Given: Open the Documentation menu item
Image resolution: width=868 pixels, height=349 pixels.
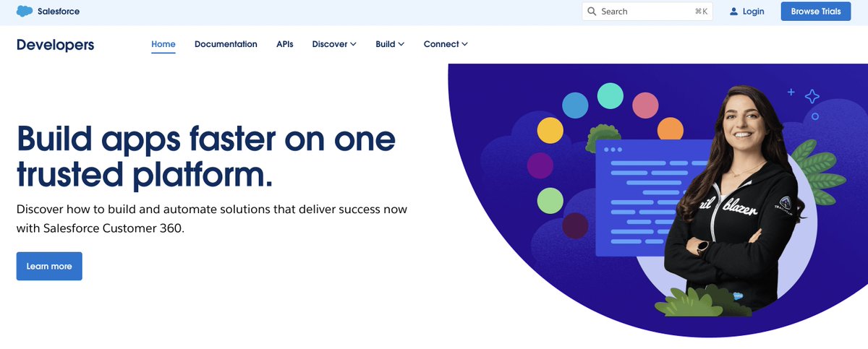Looking at the screenshot, I should (226, 44).
